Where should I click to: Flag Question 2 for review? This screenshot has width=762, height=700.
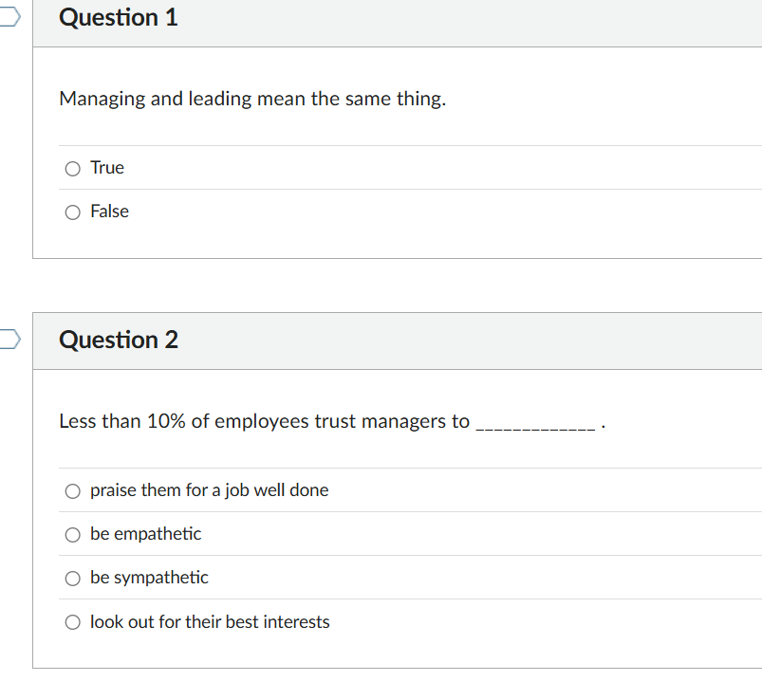coord(8,338)
